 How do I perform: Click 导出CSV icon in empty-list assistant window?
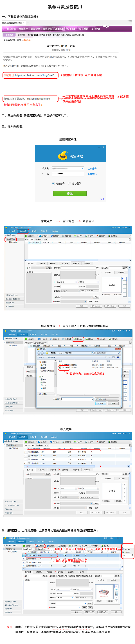tap(87, 236)
